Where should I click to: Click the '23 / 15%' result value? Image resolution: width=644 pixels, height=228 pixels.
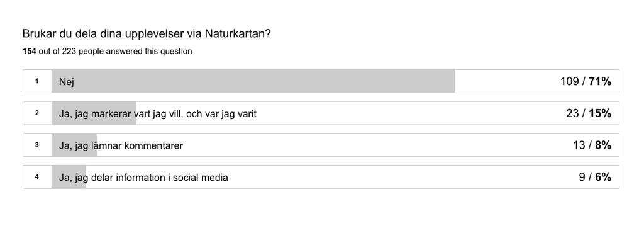pyautogui.click(x=589, y=113)
